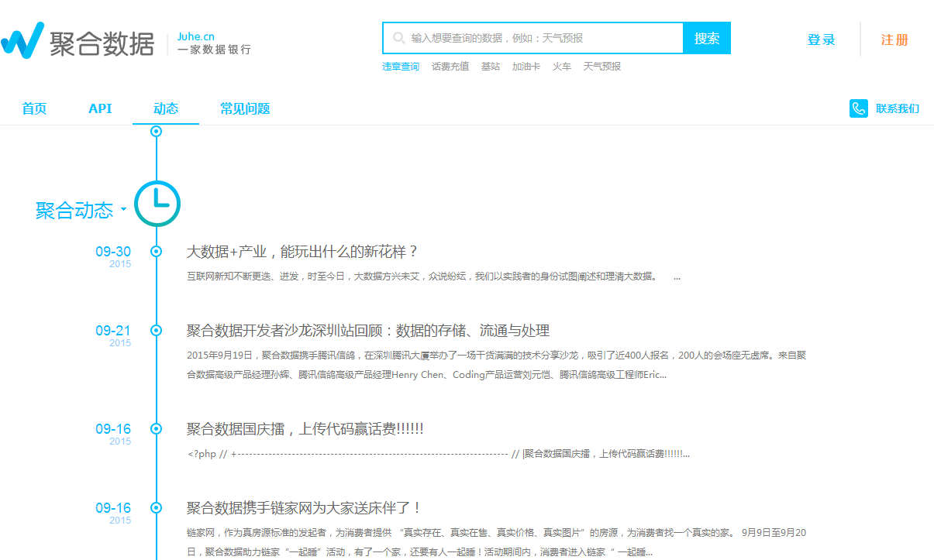Click the 搜索 search button
Viewport: 934px width, 560px height.
707,38
